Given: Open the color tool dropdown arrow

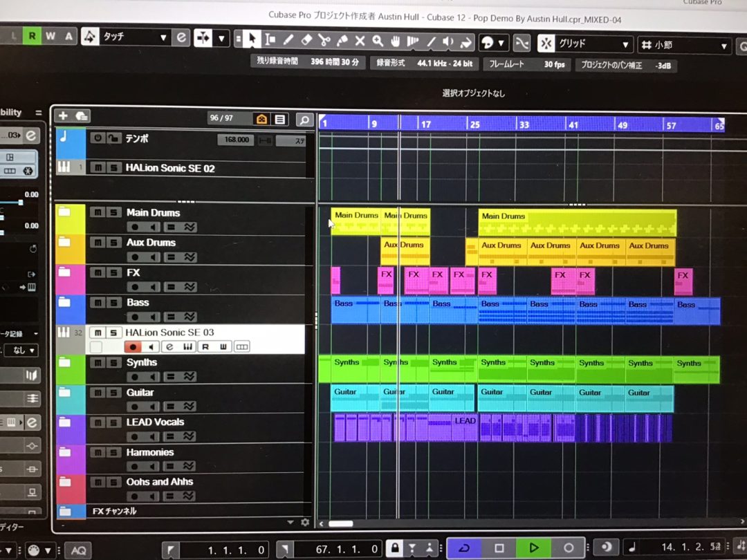Looking at the screenshot, I should tap(501, 44).
